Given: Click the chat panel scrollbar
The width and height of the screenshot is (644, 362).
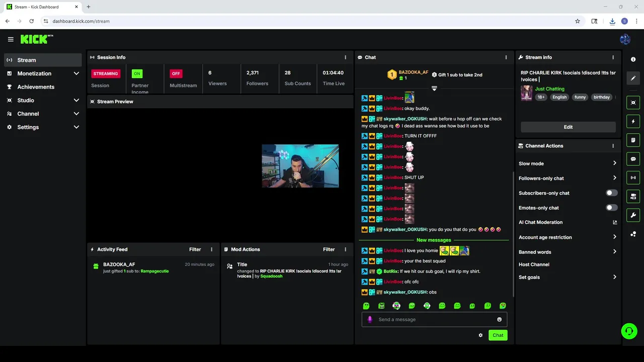Looking at the screenshot, I should [x=513, y=234].
